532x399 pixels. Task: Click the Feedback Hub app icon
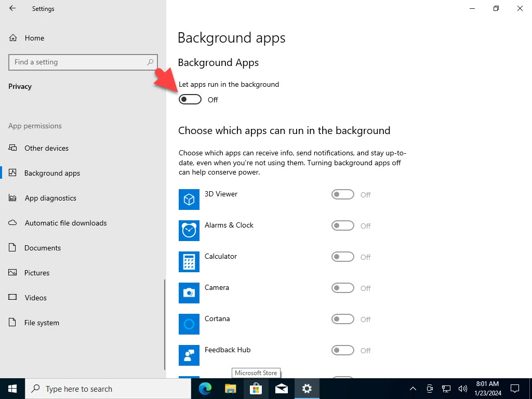pos(189,355)
